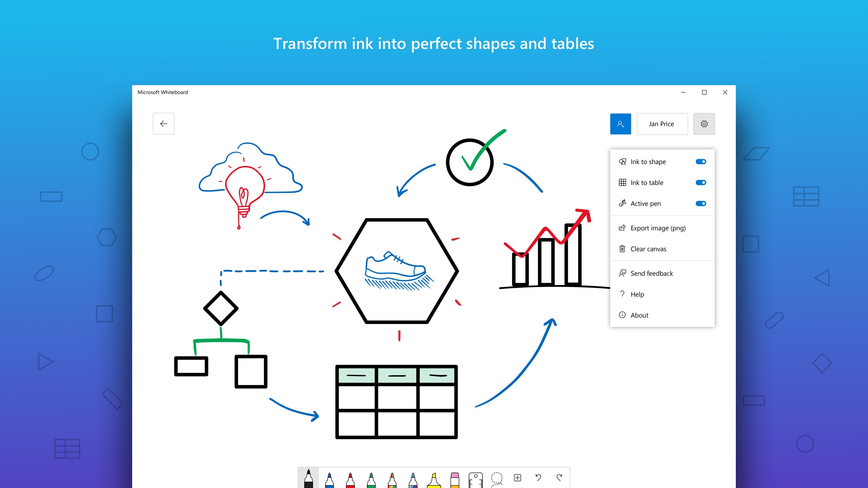Open the settings gear menu

point(704,123)
